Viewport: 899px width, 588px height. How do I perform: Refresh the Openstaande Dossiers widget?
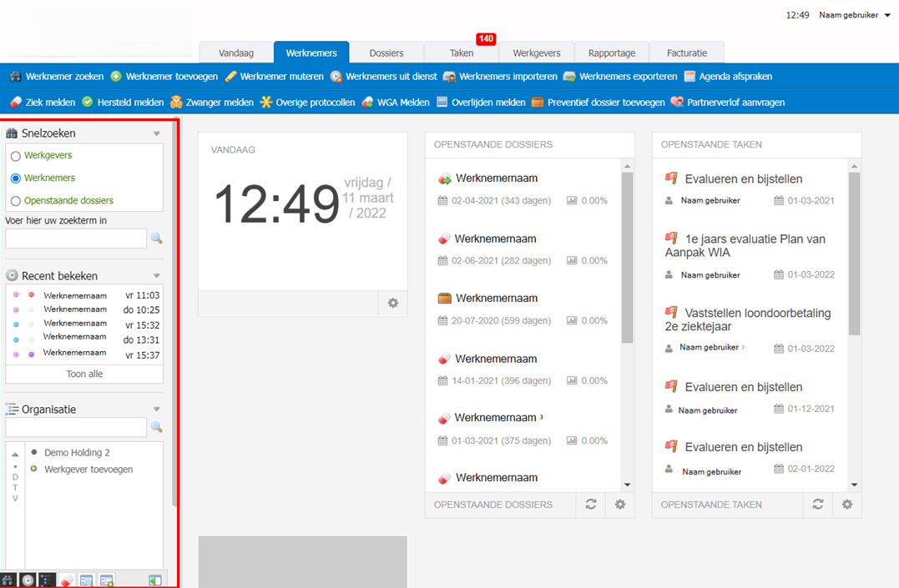coord(591,505)
